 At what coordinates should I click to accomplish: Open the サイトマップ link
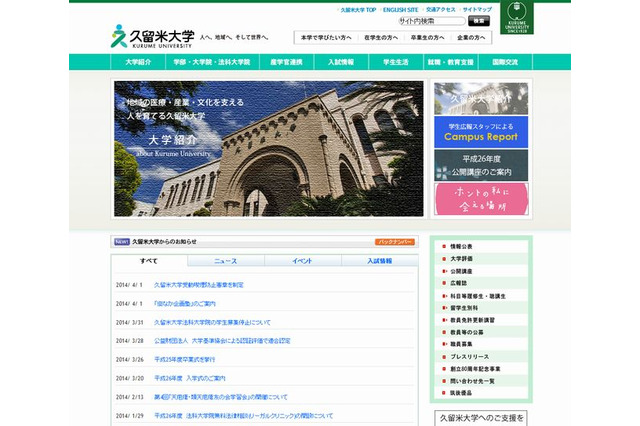(x=477, y=10)
